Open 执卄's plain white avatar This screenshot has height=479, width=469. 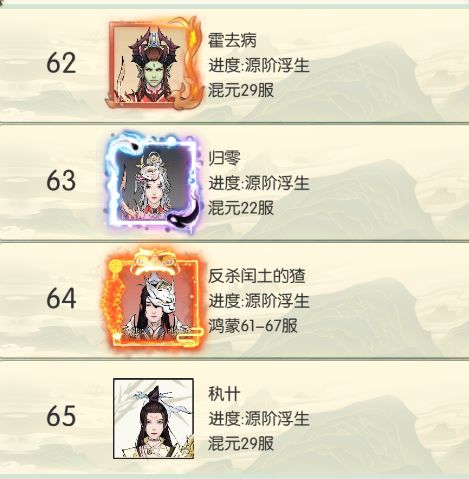coord(153,418)
